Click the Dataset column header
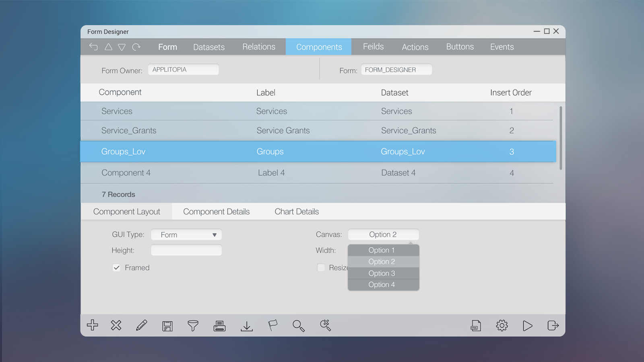 click(394, 93)
